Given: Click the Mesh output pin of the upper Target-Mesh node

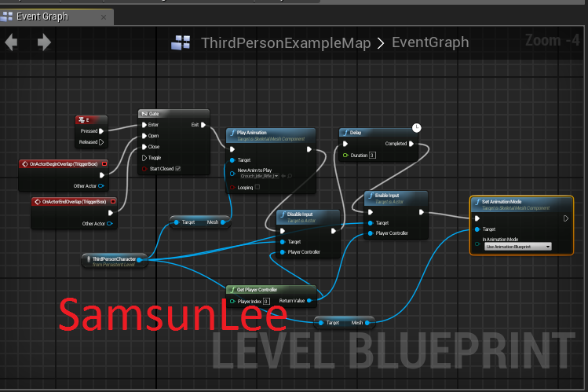Looking at the screenshot, I should pos(223,222).
